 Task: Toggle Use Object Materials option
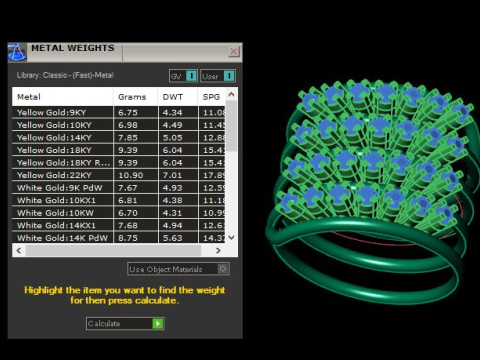tap(178, 269)
